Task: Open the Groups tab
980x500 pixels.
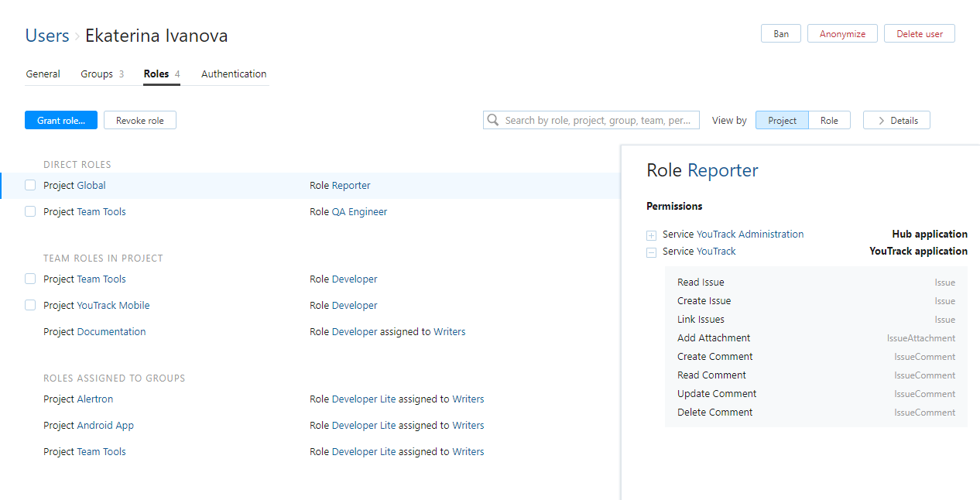Action: pos(97,74)
